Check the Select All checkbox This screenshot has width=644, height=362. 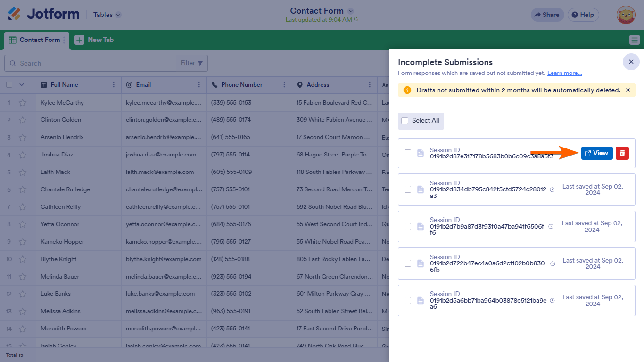[x=405, y=121]
